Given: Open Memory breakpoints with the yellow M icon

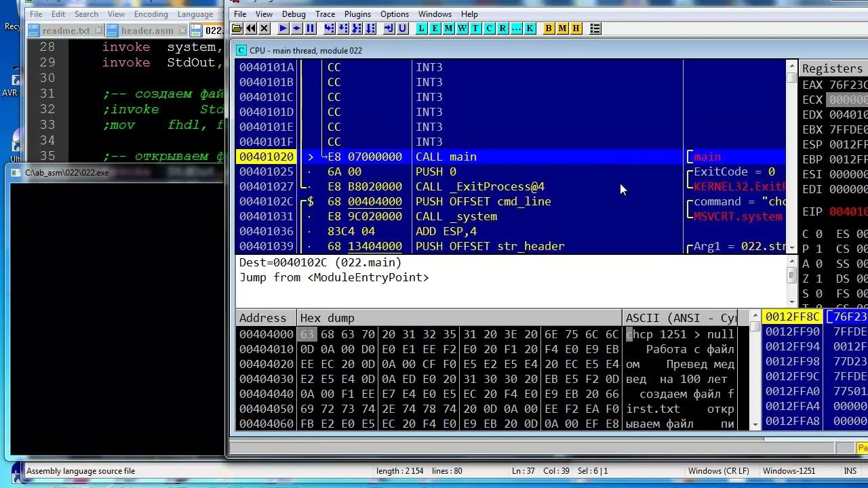Looking at the screenshot, I should [x=562, y=28].
